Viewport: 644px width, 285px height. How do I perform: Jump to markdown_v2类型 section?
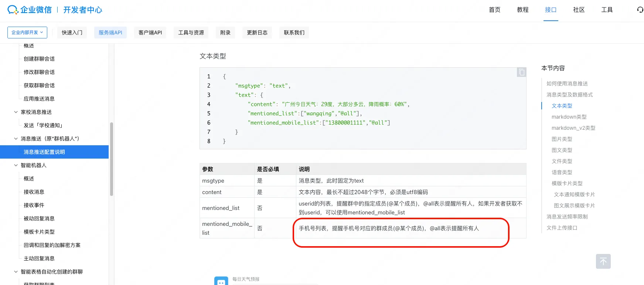[x=573, y=128]
